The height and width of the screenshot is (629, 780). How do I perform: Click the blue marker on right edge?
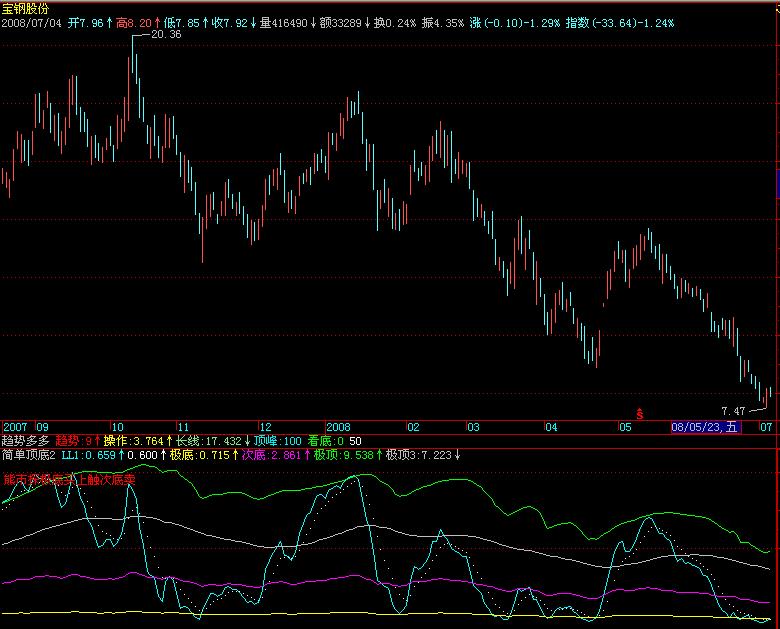tap(778, 184)
